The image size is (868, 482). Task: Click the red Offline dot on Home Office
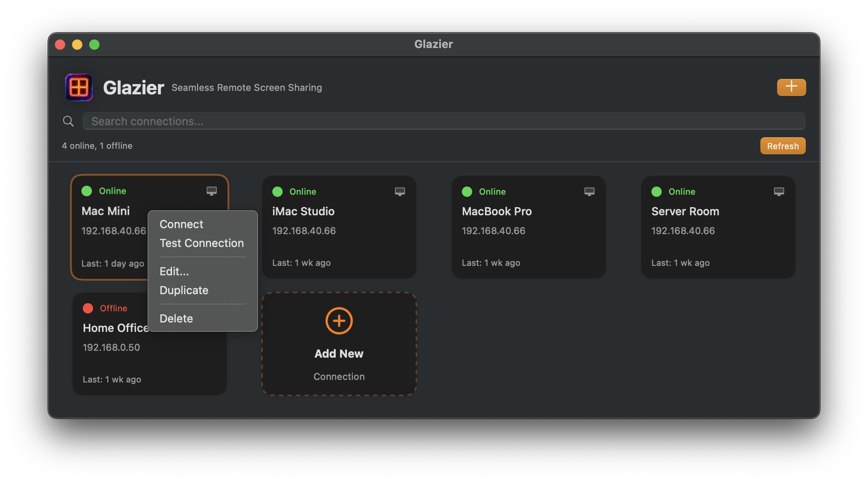click(88, 308)
